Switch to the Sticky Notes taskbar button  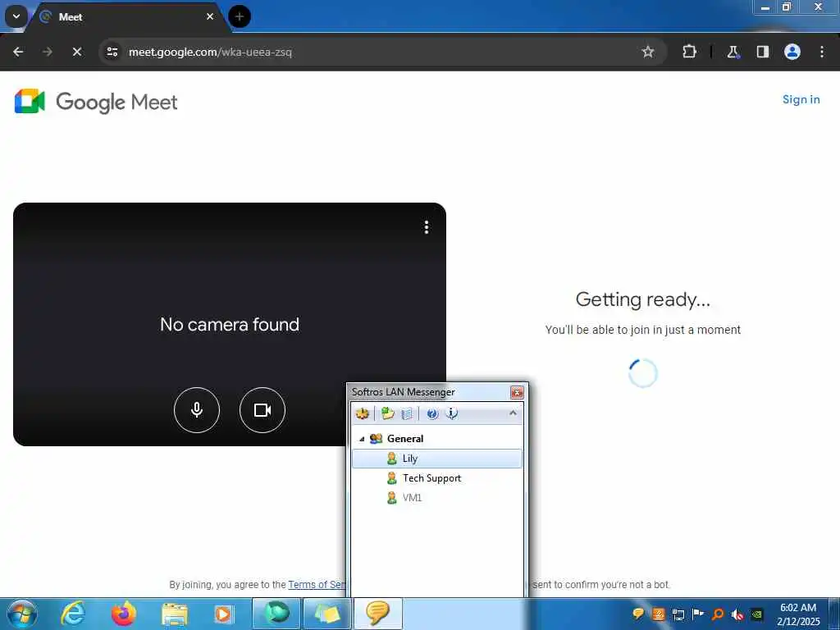pyautogui.click(x=326, y=614)
